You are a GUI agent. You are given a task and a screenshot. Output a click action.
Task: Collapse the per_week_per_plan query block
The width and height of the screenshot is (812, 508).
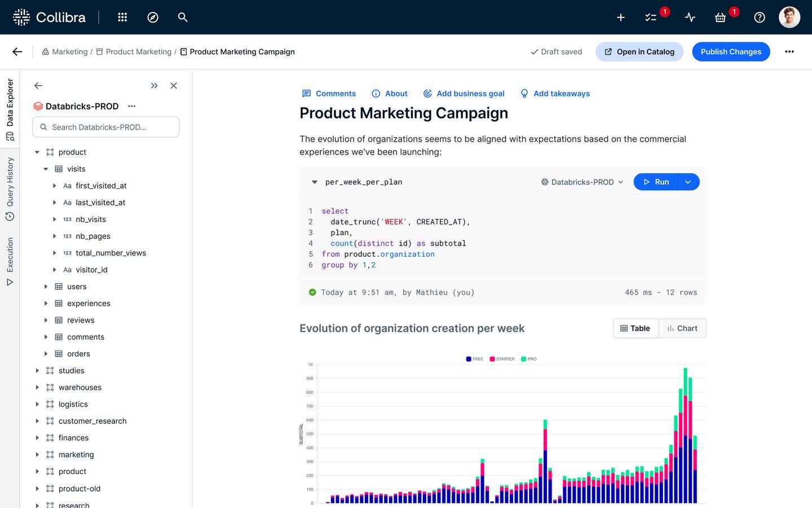[x=315, y=182]
